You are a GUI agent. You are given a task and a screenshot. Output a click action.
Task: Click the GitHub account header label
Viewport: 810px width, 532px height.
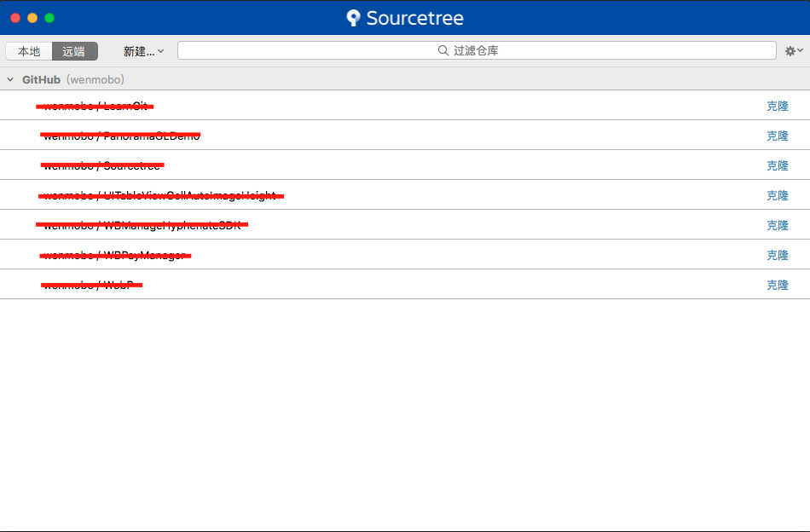[72, 79]
